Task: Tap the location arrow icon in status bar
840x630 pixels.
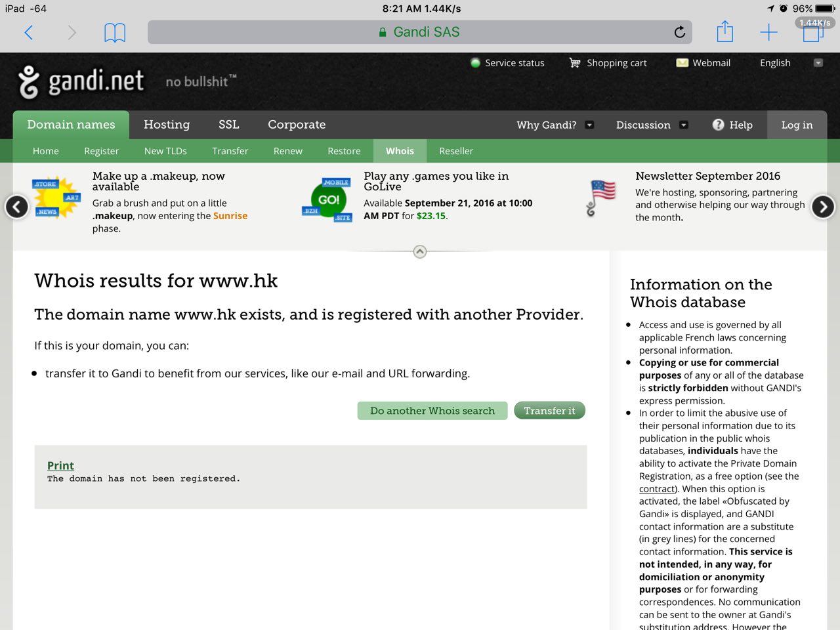Action: click(770, 9)
